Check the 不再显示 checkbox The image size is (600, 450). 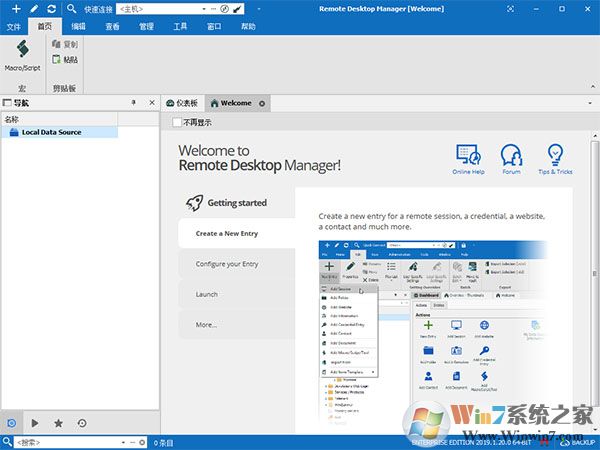pyautogui.click(x=177, y=123)
